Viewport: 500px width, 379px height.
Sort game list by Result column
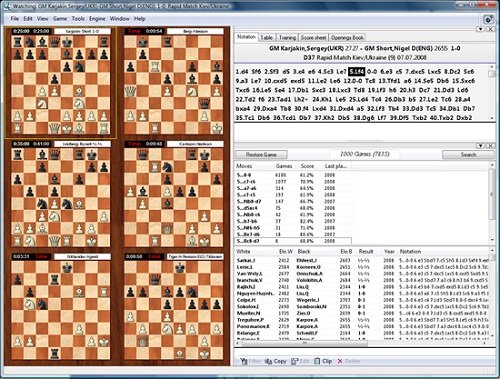tap(366, 251)
